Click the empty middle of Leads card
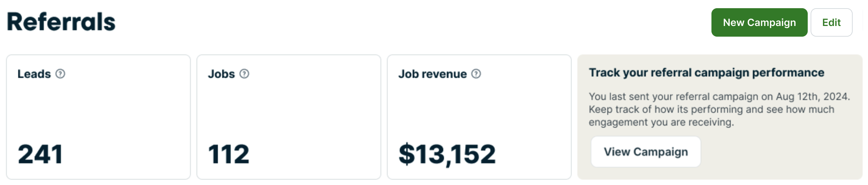The height and width of the screenshot is (185, 868). pos(98,110)
